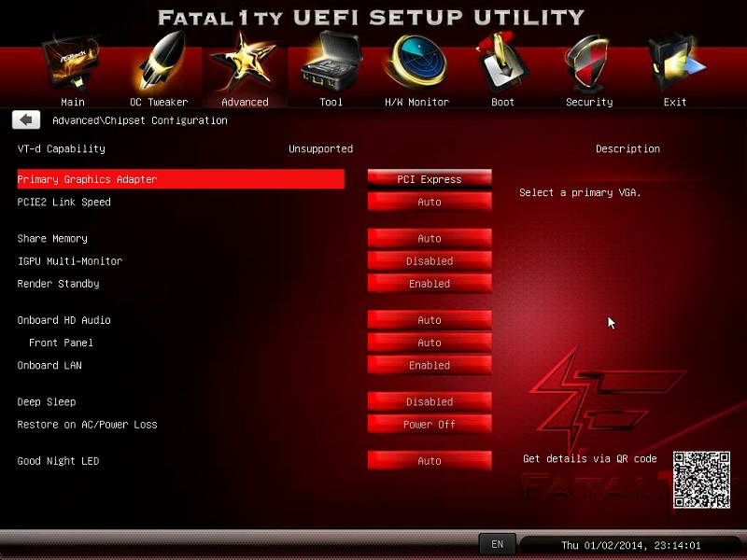Select the Exit door icon

coord(676,63)
